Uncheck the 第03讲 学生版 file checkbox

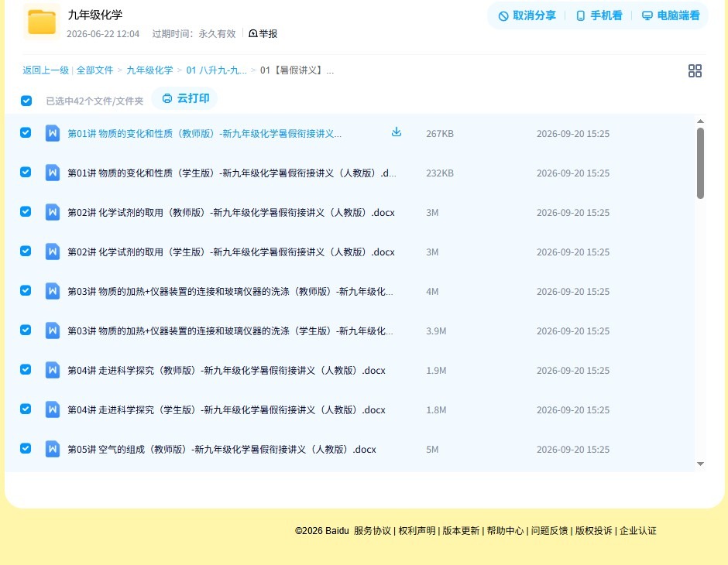click(26, 330)
